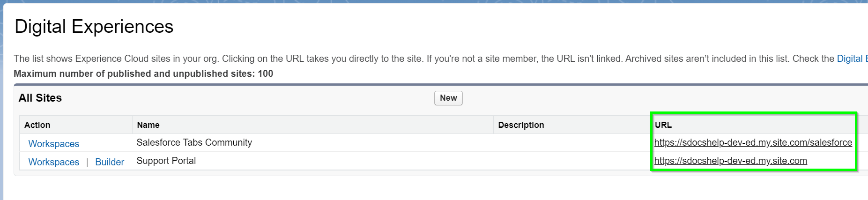Click the New button in All Sites
The image size is (868, 200).
pyautogui.click(x=448, y=98)
